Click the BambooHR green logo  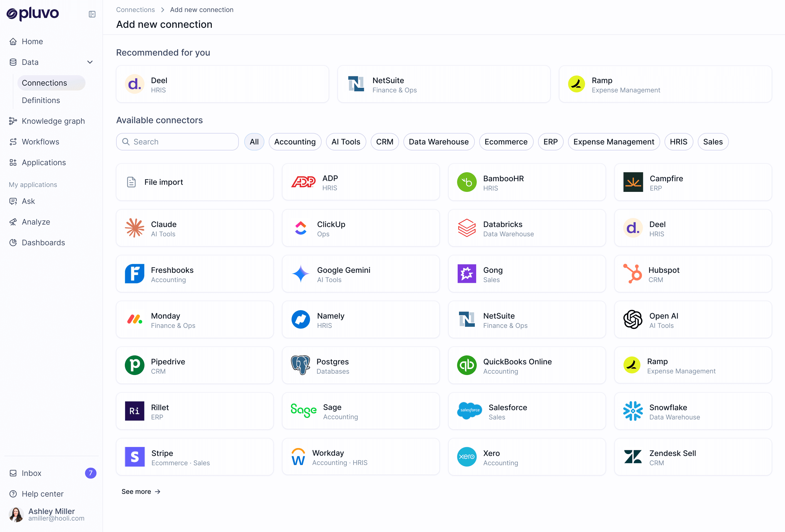click(467, 182)
